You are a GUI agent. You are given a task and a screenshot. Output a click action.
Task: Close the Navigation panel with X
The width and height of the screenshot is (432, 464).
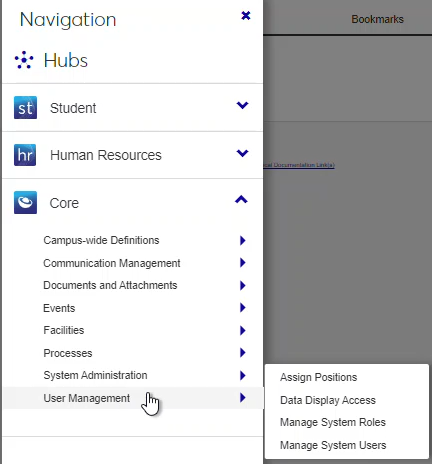click(246, 16)
